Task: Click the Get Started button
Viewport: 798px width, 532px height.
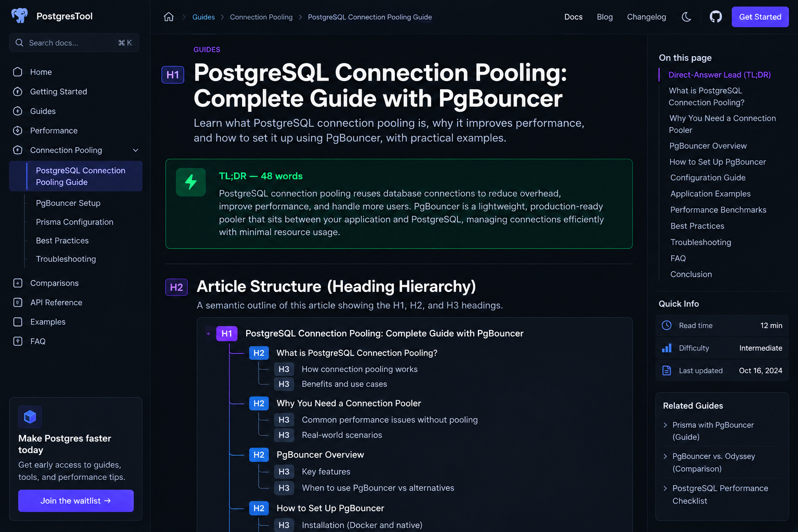Action: [x=760, y=17]
